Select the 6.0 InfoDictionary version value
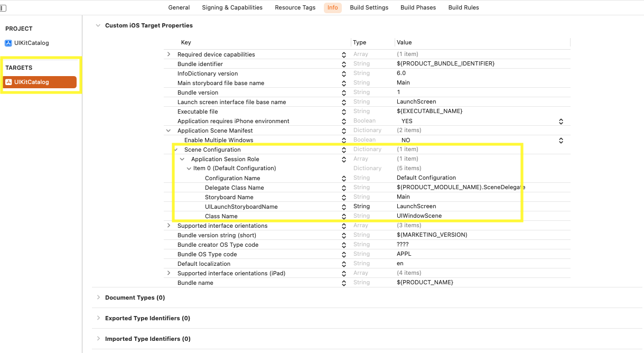Viewport: 644px width, 353px height. pyautogui.click(x=401, y=73)
